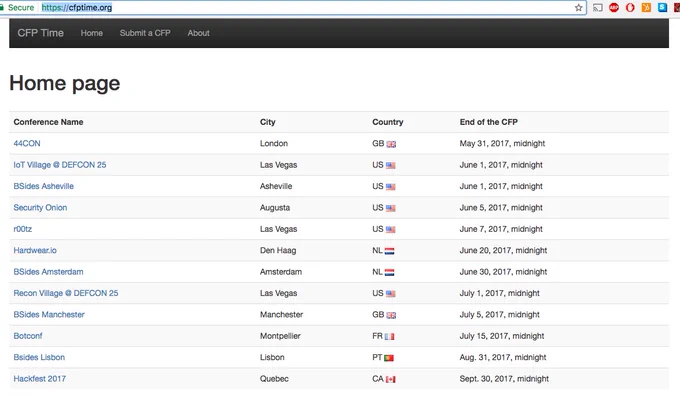Viewport: 680px width, 396px height.
Task: Open the Hardwear.io conference link
Action: click(x=35, y=250)
